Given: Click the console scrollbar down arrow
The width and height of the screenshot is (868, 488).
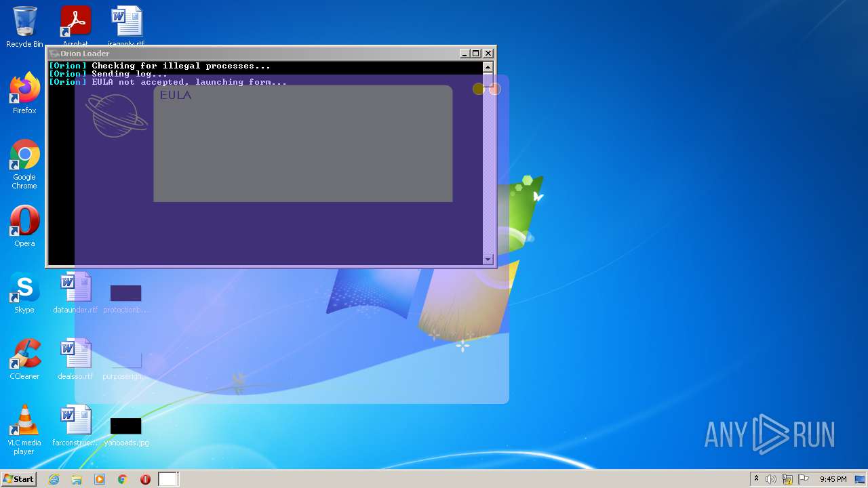Looking at the screenshot, I should click(488, 259).
